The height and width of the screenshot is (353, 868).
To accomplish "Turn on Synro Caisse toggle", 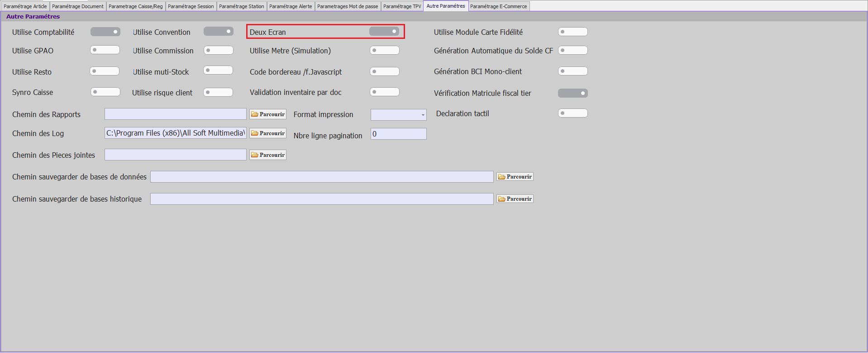I will [105, 92].
